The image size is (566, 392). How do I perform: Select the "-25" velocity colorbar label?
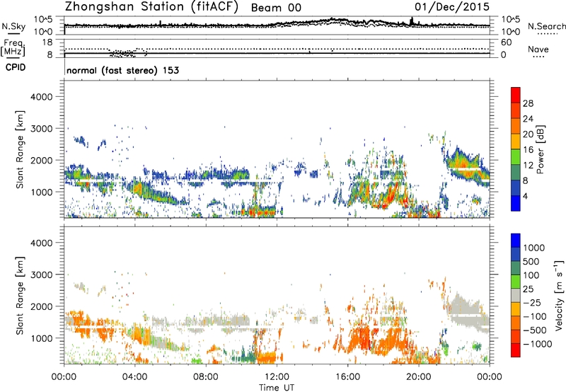(x=532, y=303)
